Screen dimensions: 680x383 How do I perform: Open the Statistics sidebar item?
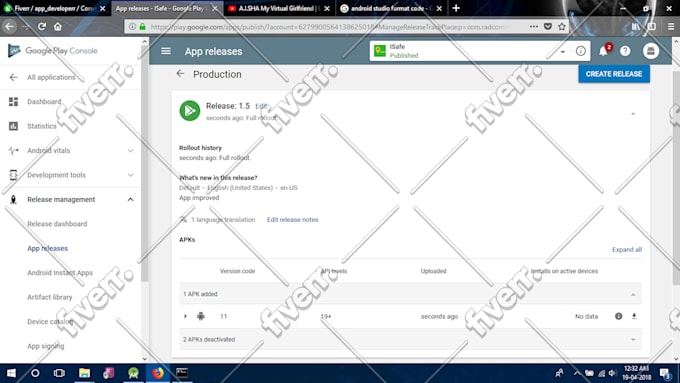click(x=42, y=126)
